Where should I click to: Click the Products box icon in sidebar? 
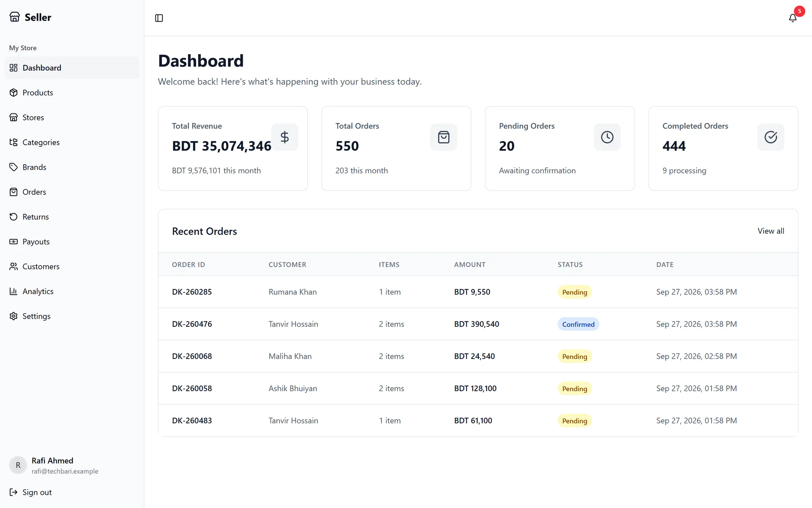click(x=14, y=93)
